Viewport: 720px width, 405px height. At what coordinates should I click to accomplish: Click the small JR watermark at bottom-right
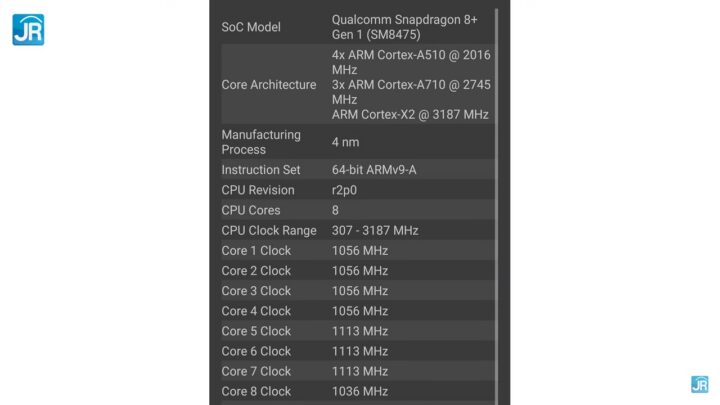tap(699, 385)
